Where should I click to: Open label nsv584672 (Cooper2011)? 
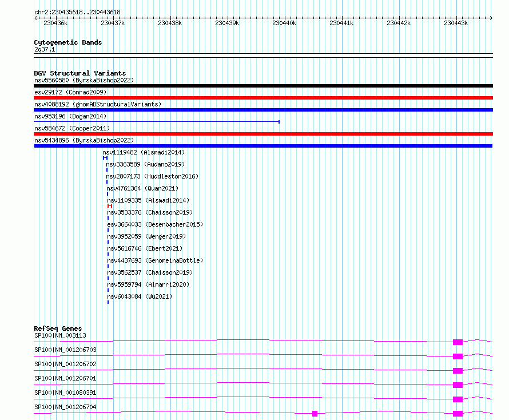(72, 128)
